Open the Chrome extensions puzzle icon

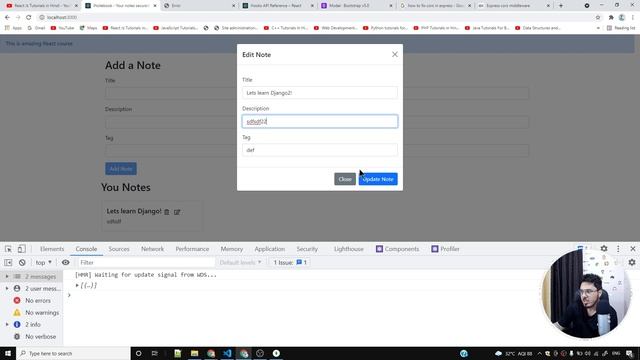[611, 17]
